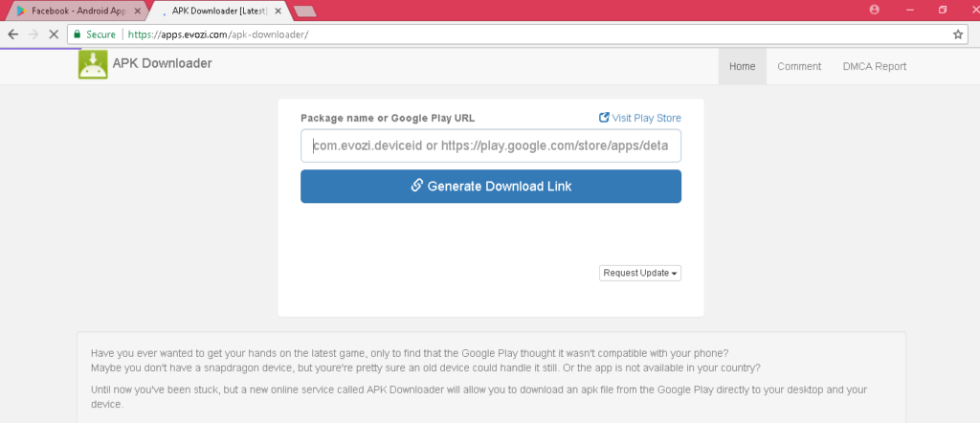
Task: Open the DMCA Report page
Action: tap(875, 66)
